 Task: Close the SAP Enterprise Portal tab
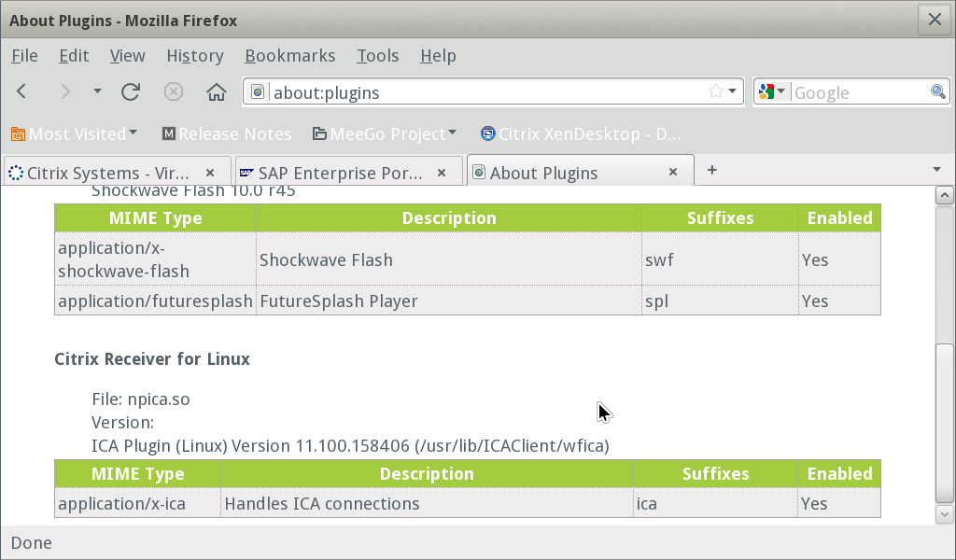443,173
